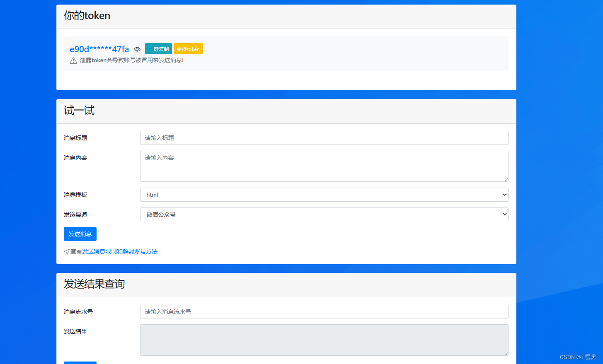This screenshot has width=603, height=364.
Task: Click the 泄露token warning text
Action: (x=132, y=60)
